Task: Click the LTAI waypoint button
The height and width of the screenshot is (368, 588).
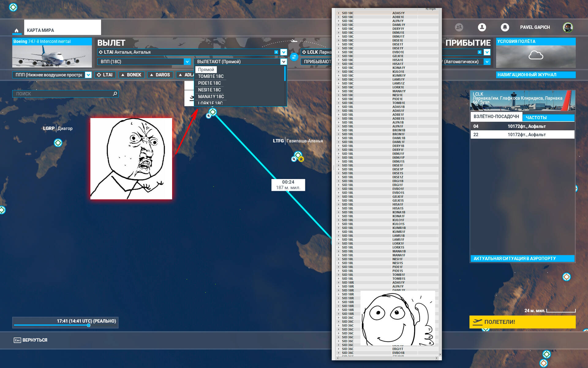Action: point(105,75)
